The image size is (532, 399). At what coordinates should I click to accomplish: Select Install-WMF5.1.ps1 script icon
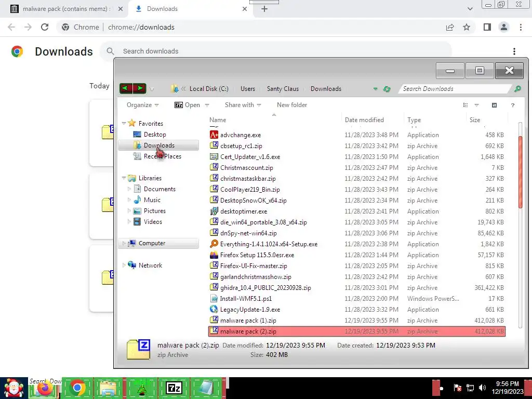point(214,299)
